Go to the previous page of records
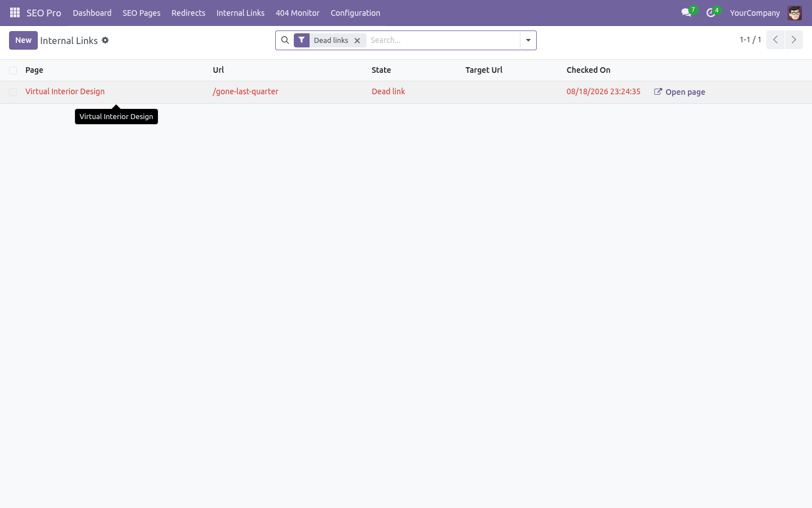The width and height of the screenshot is (812, 508). pyautogui.click(x=775, y=40)
